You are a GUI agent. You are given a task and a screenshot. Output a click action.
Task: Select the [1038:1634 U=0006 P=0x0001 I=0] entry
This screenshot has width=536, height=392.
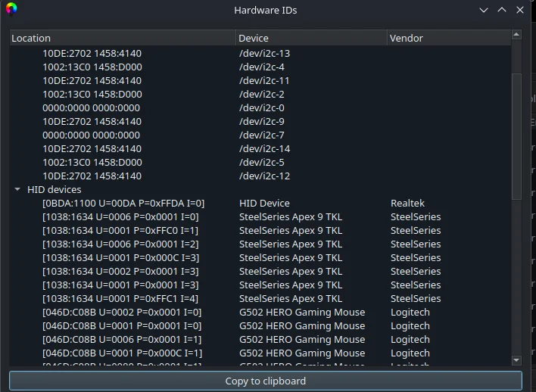pos(120,217)
